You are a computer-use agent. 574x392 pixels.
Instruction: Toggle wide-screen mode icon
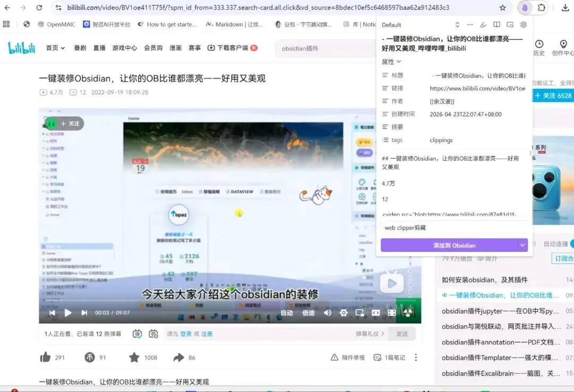(x=376, y=313)
